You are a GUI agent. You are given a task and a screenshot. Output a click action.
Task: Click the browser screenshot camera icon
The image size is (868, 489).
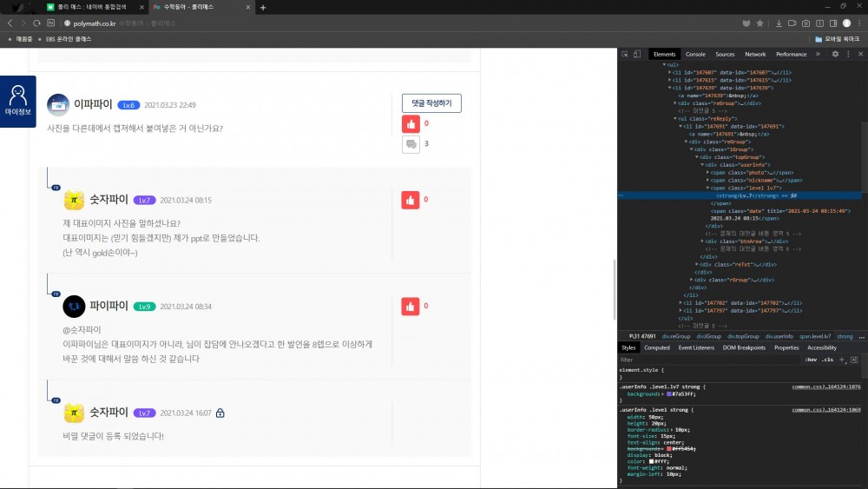(806, 23)
